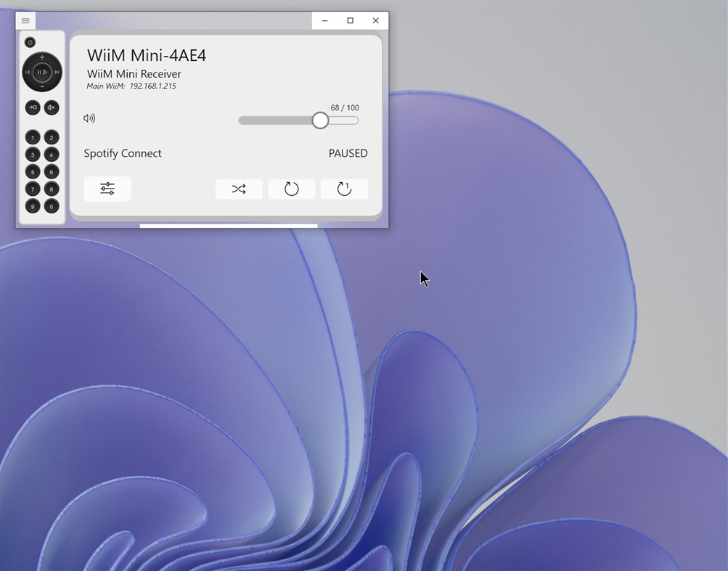The width and height of the screenshot is (728, 571).
Task: Click the speaker volume icon
Action: click(x=90, y=118)
